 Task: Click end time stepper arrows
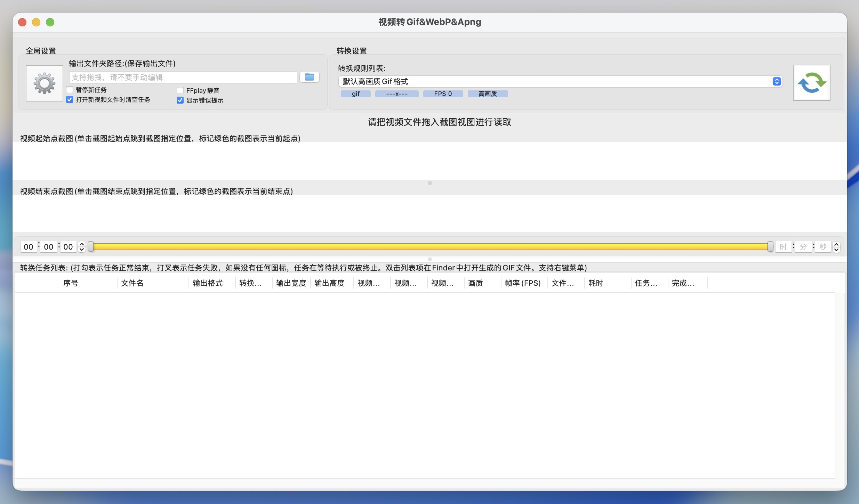point(836,247)
